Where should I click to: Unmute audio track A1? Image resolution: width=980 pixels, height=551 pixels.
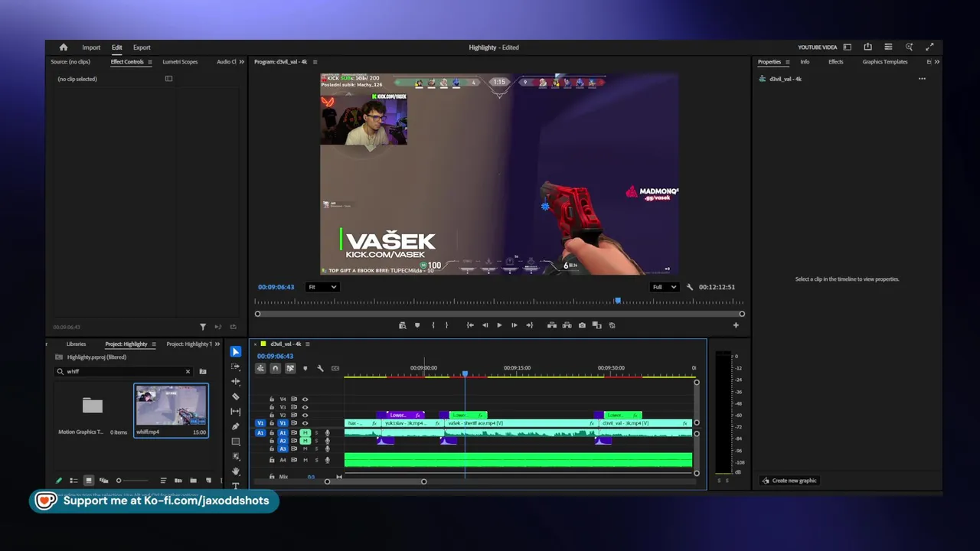point(305,433)
